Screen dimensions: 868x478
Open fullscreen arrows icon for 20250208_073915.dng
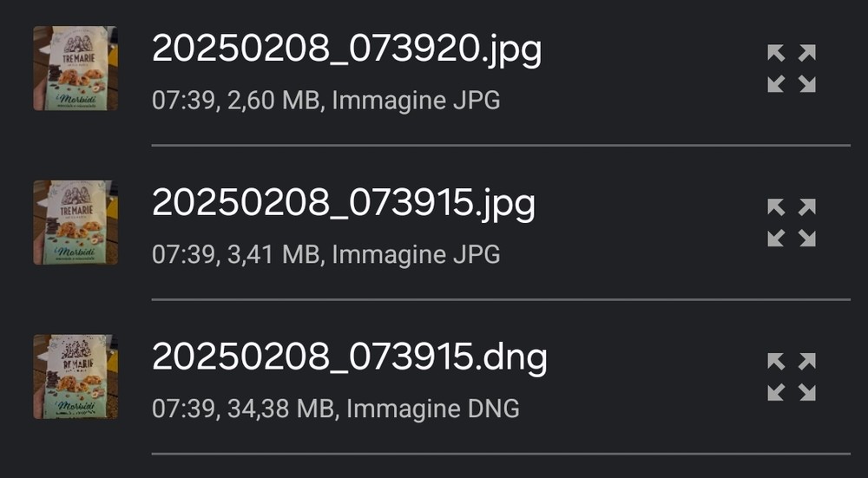pos(792,377)
